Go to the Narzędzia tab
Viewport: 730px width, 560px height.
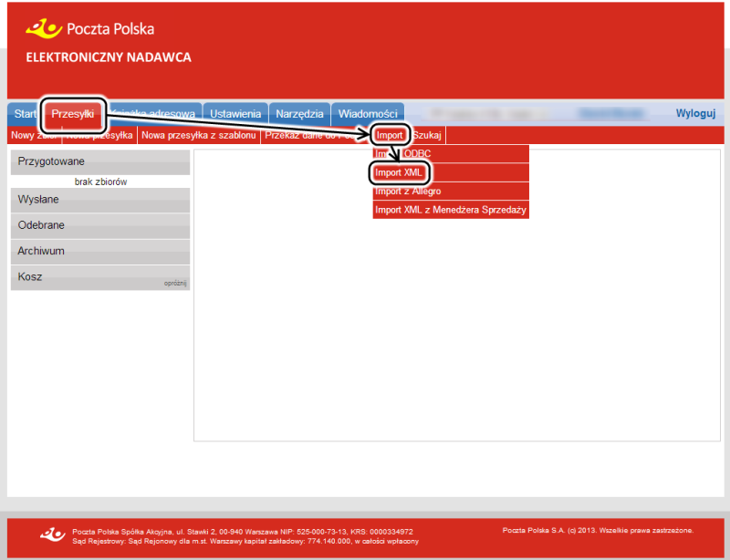(299, 114)
